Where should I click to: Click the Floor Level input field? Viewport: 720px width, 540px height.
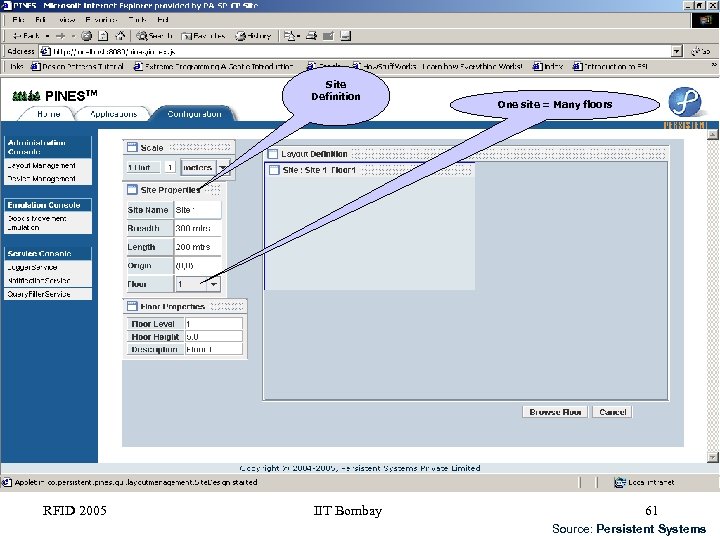(214, 324)
